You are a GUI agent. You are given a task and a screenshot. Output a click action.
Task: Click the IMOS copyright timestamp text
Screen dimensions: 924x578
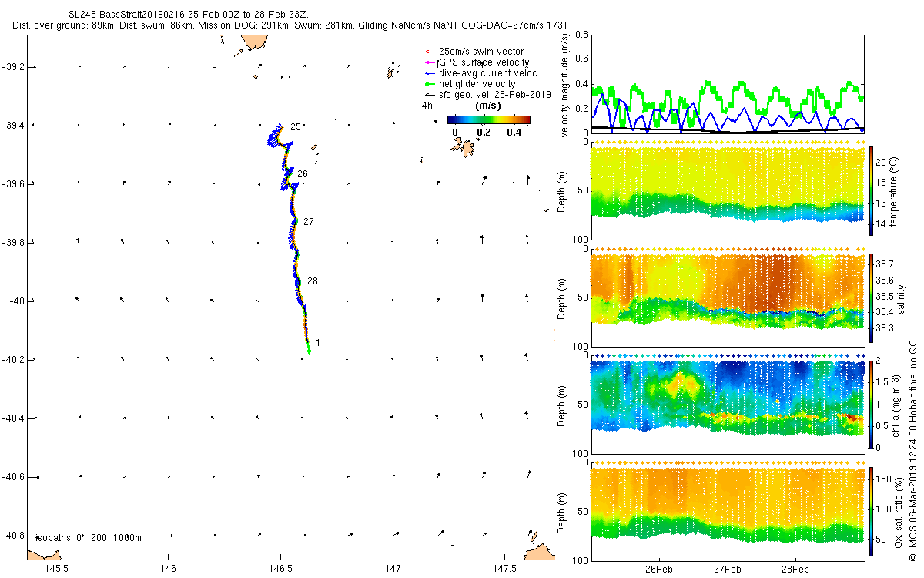(x=912, y=451)
